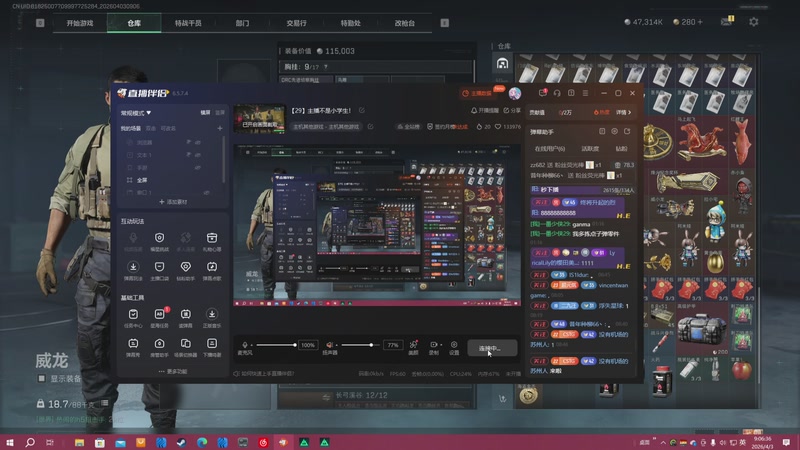Click 添加素材 to add a source
Viewport: 800px width, 450px height.
(x=173, y=202)
